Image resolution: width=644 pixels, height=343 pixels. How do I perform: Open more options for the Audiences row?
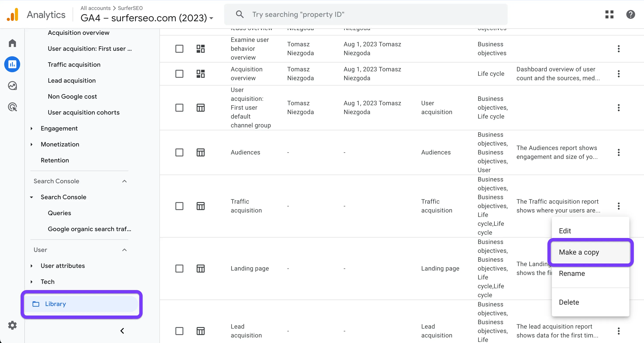coord(619,152)
